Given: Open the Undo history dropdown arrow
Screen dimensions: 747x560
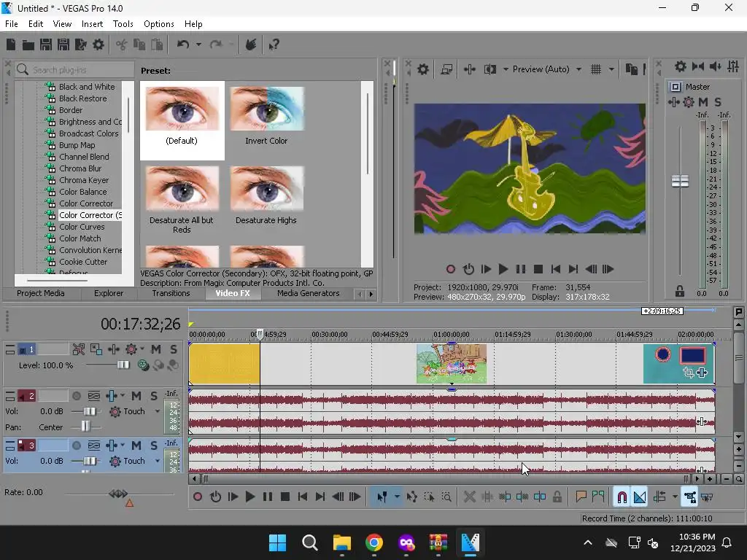Looking at the screenshot, I should point(198,44).
